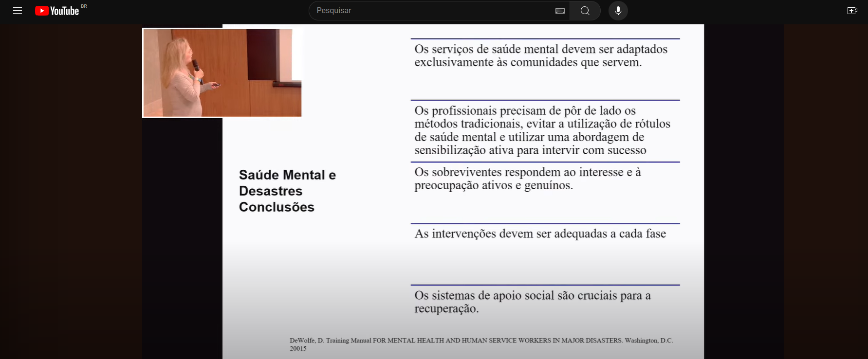This screenshot has height=359, width=868.
Task: Click the BR country code beside logo
Action: (x=84, y=6)
